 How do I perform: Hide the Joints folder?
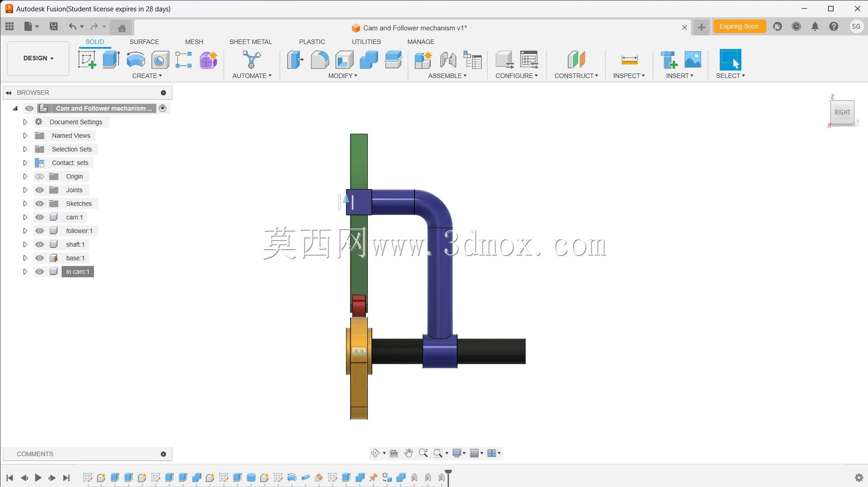(39, 190)
